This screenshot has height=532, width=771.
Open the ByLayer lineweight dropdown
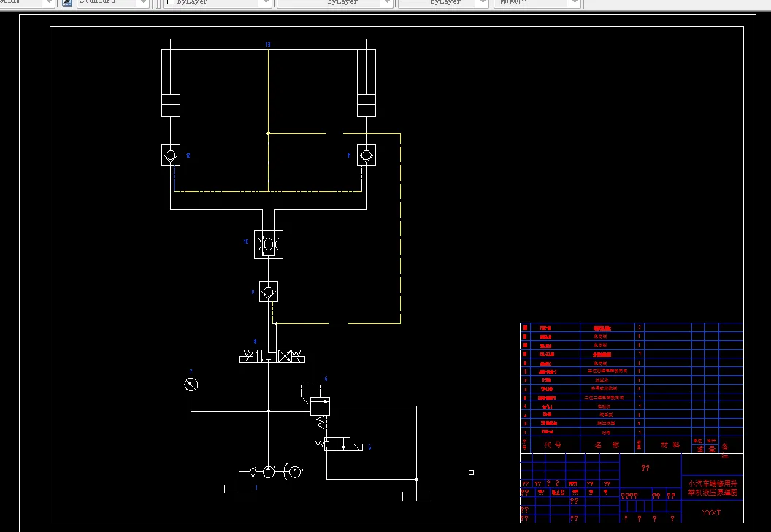pos(443,2)
